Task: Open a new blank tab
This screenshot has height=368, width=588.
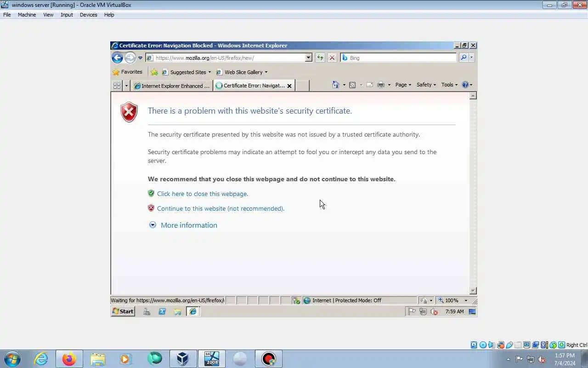Action: [302, 86]
